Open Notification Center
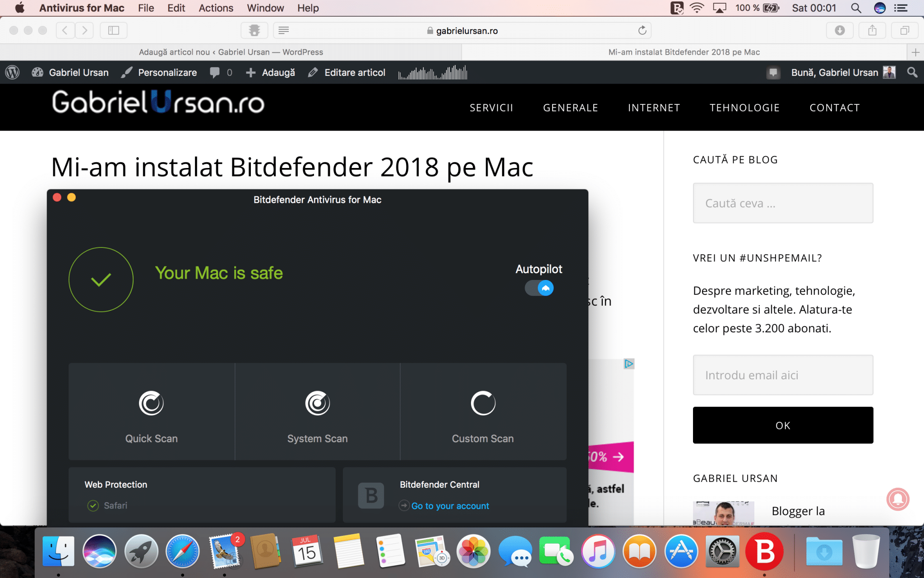924x578 pixels. coord(901,8)
